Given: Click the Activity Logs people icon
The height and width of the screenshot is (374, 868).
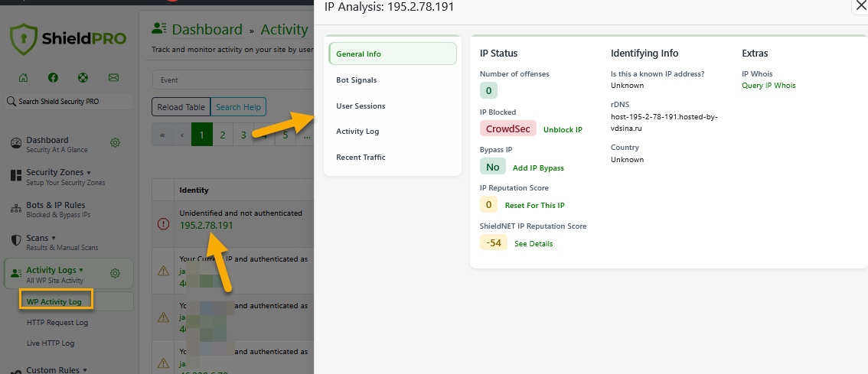Looking at the screenshot, I should (x=16, y=273).
